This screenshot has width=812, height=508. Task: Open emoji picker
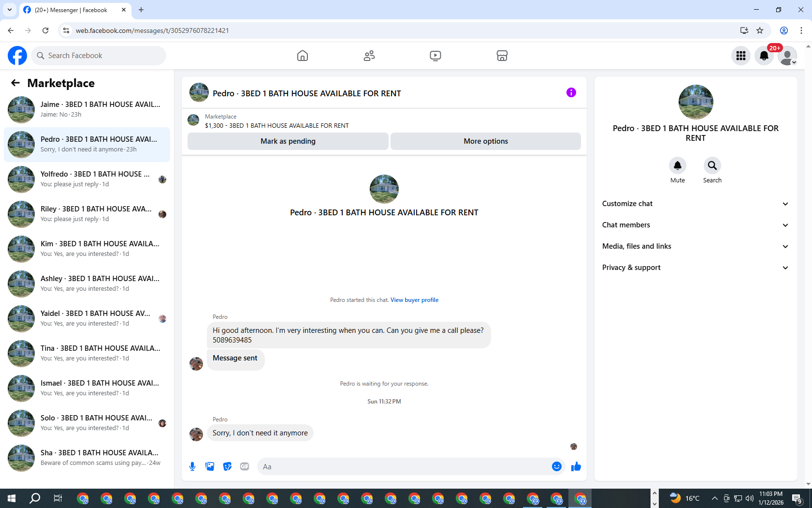[x=557, y=466]
